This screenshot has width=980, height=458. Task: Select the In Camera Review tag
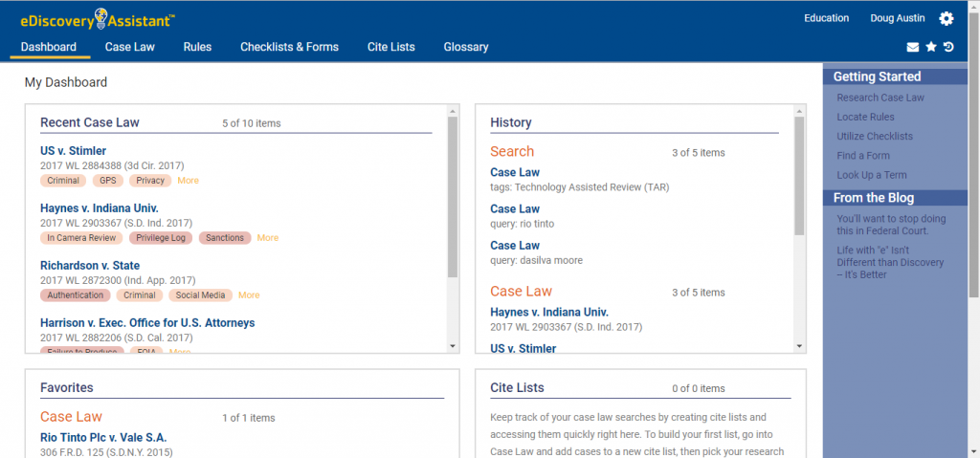click(x=81, y=238)
